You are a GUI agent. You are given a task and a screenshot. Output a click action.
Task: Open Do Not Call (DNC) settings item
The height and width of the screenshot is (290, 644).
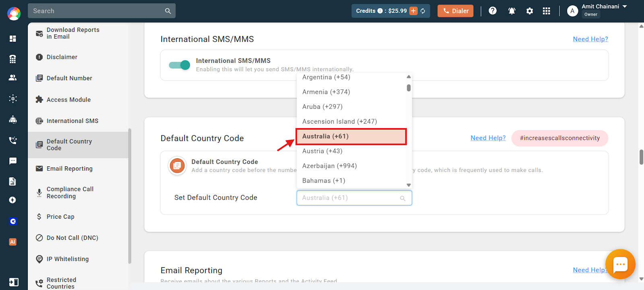pyautogui.click(x=78, y=238)
